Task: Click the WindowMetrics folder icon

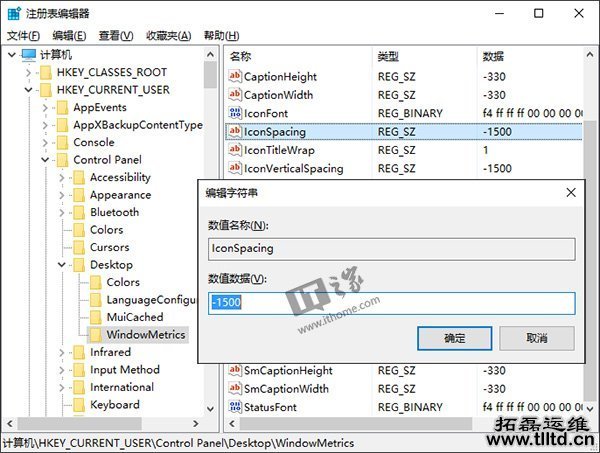Action: point(96,335)
